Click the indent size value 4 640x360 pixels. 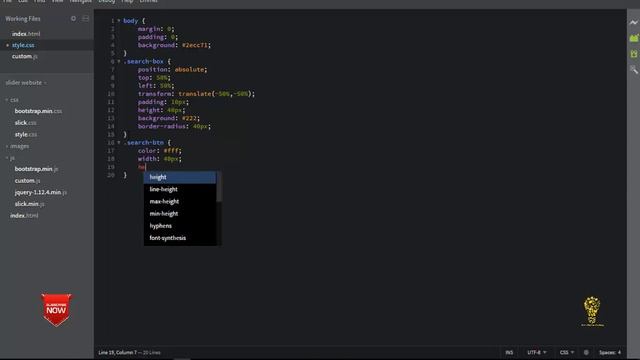[619, 352]
